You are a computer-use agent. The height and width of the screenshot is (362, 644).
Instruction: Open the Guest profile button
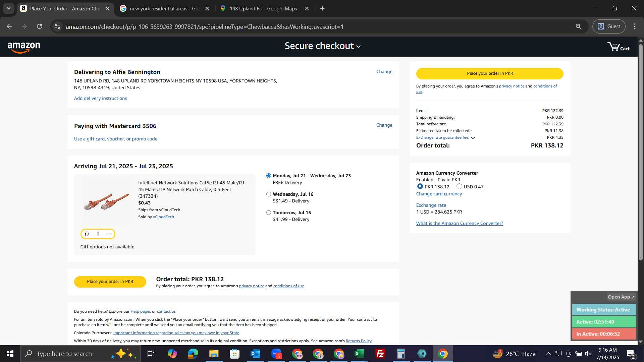pos(609,26)
